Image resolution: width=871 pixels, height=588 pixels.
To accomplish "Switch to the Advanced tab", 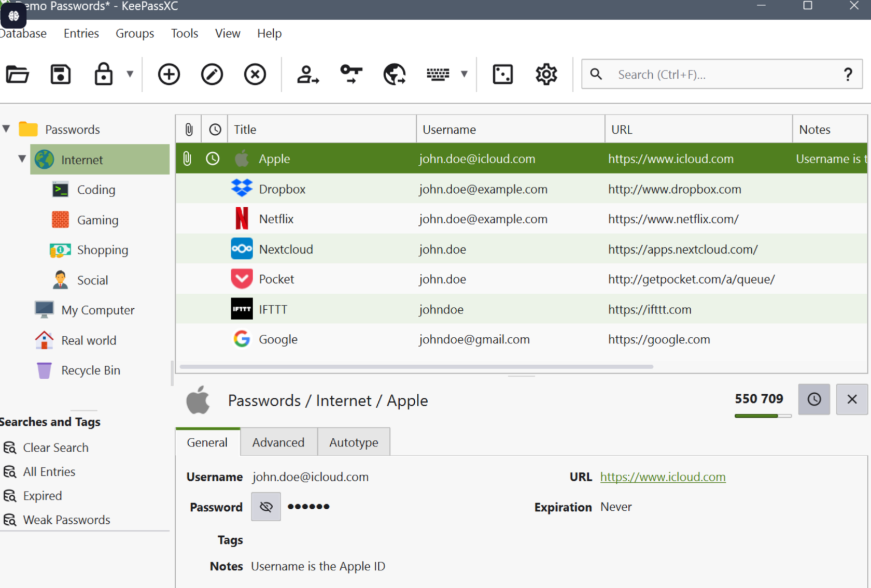I will pos(278,442).
